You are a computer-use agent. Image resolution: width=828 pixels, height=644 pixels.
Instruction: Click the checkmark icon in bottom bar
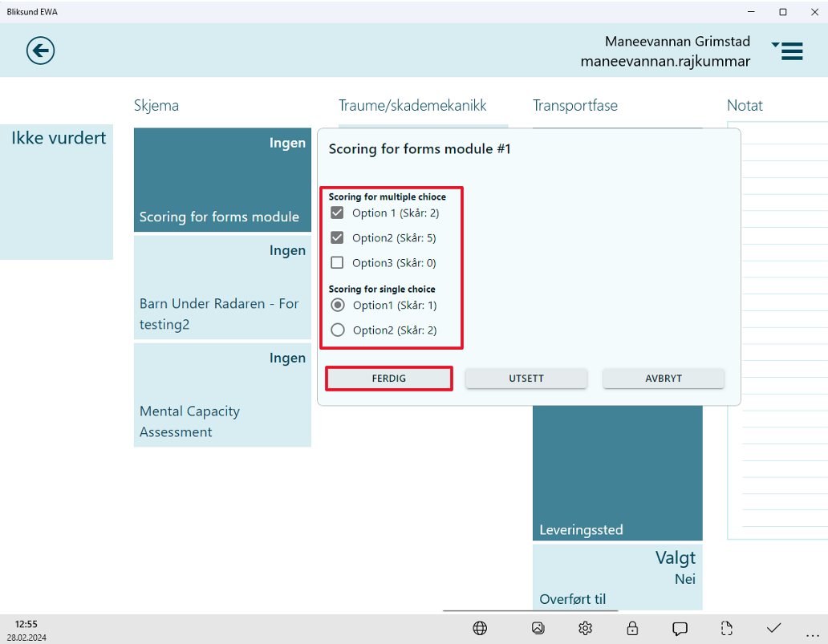(x=773, y=628)
